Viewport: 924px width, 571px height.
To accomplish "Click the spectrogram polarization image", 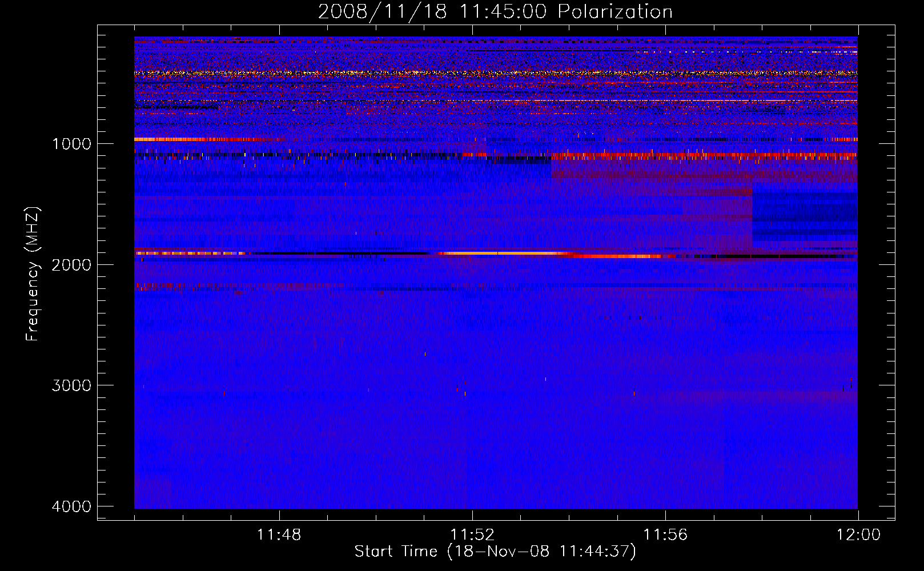I will [496, 272].
